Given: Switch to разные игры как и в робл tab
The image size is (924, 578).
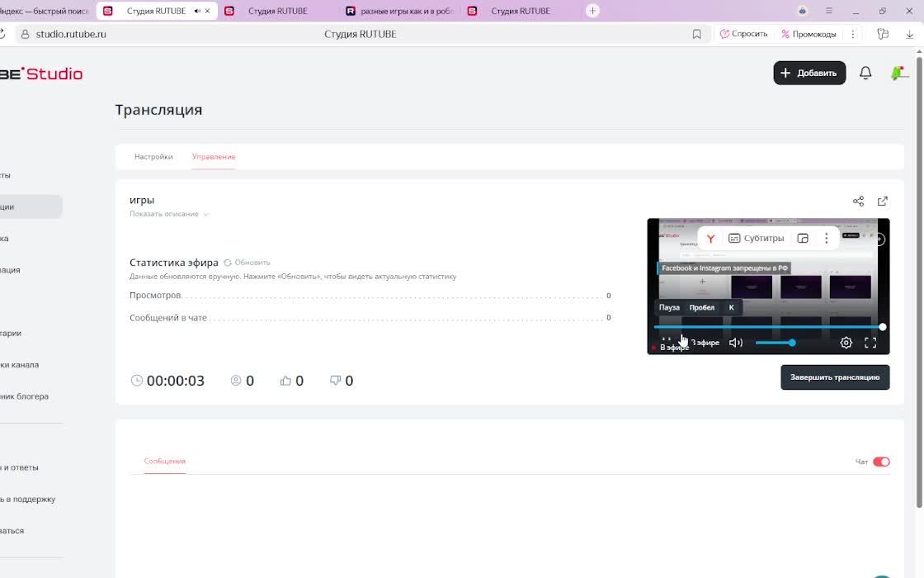Looking at the screenshot, I should click(400, 11).
